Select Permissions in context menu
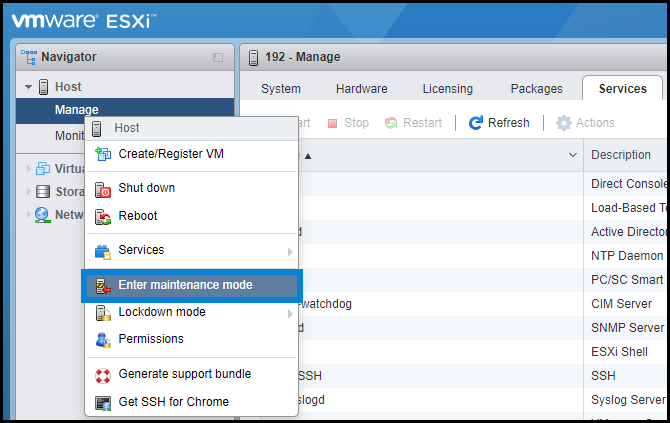 [x=192, y=339]
